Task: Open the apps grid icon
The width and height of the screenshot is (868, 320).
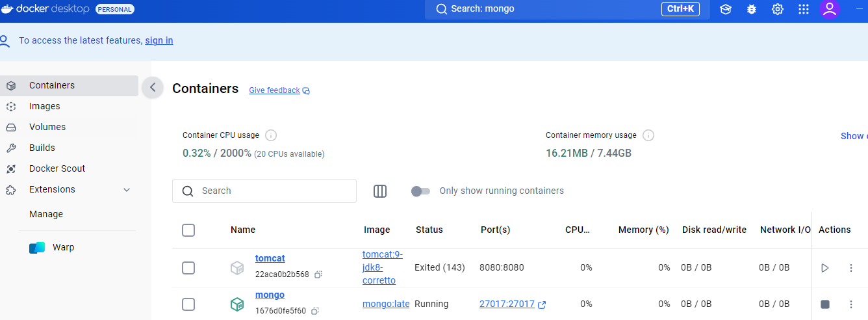Action: pyautogui.click(x=804, y=9)
